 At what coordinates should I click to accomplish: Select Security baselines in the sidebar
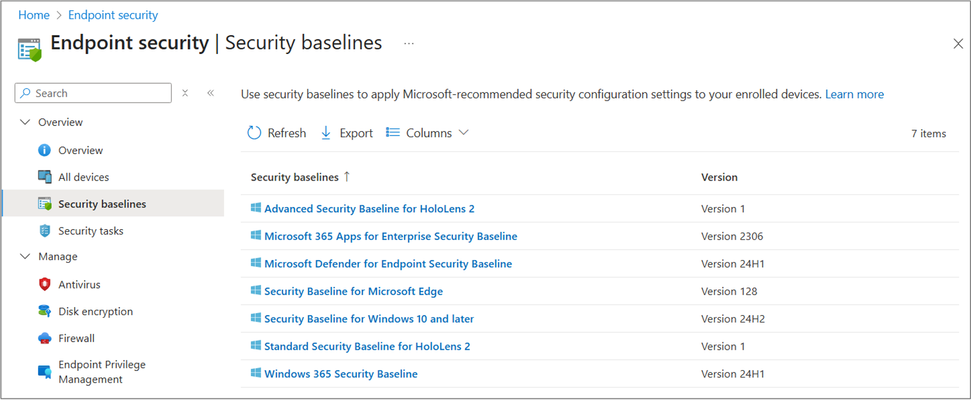pyautogui.click(x=102, y=204)
